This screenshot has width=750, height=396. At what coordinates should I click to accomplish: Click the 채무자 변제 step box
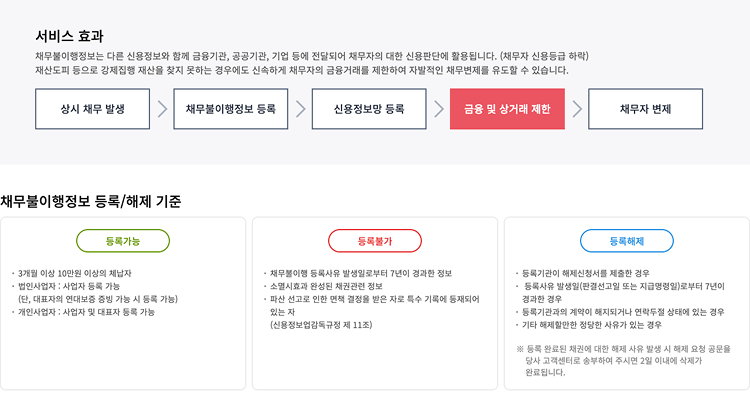coord(645,109)
